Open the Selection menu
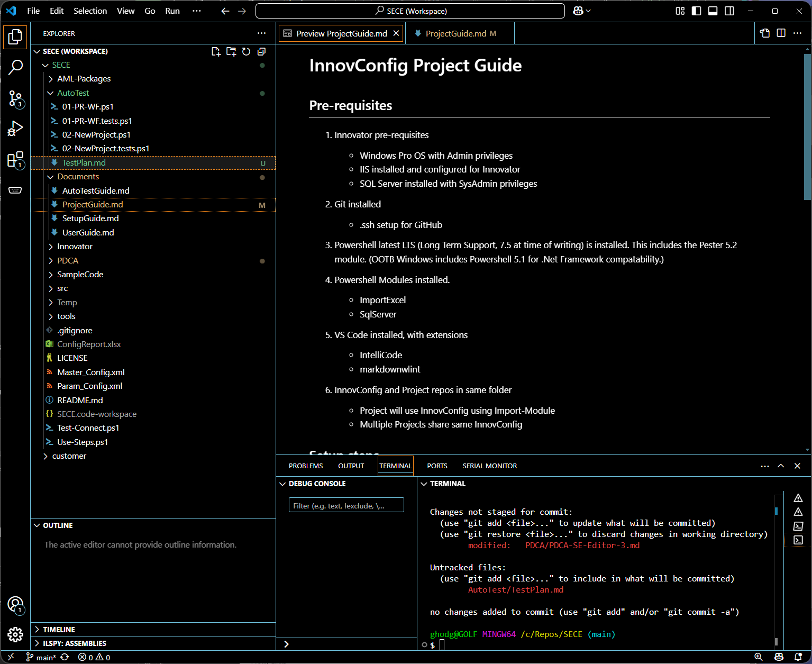 (90, 11)
